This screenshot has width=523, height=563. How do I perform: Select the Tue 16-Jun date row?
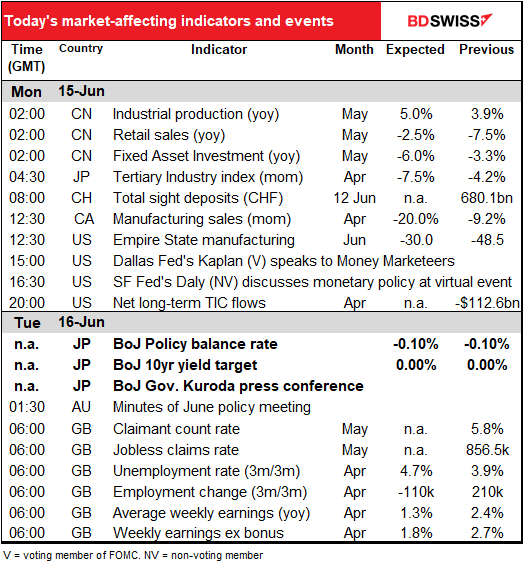click(x=261, y=322)
